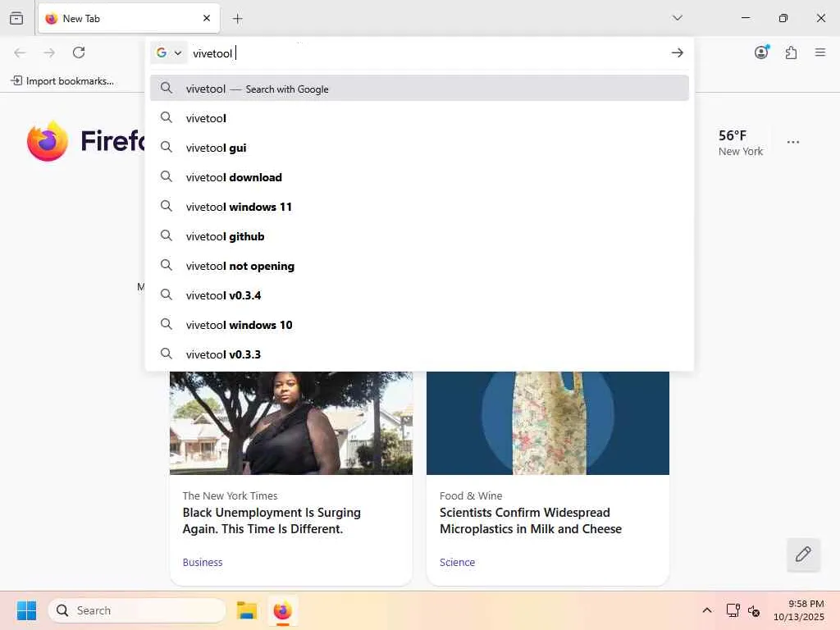Click the Firefox logo on the page
Screen dimensions: 840x630
48,141
